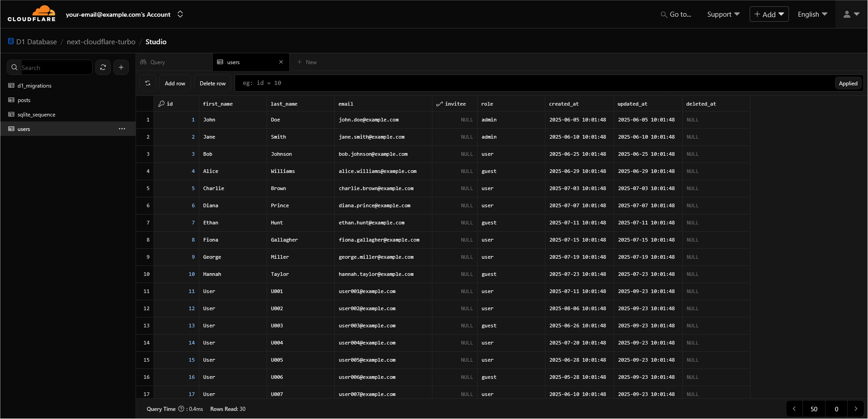Go to D1 Database breadcrumb

coord(37,42)
